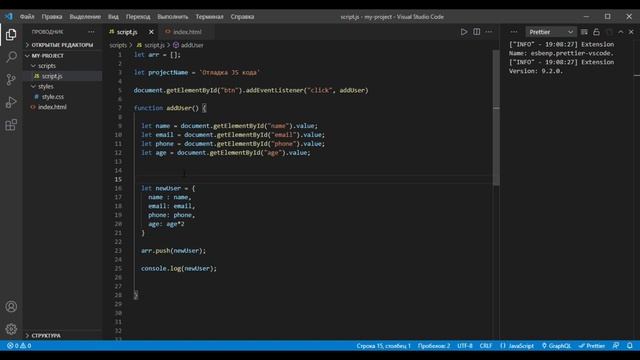Image resolution: width=640 pixels, height=360 pixels.
Task: Change end of line sequence CRLF
Action: (x=485, y=346)
